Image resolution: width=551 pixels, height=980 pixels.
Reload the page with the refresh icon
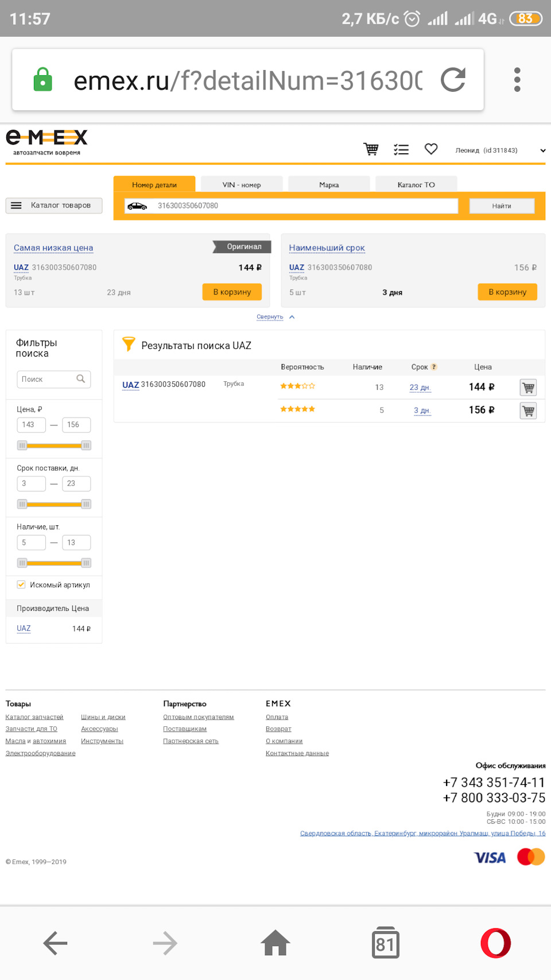[x=453, y=80]
